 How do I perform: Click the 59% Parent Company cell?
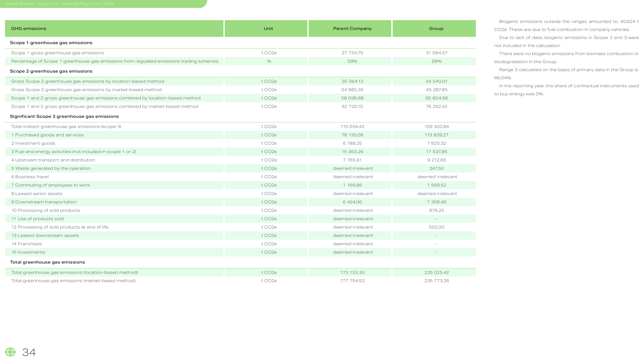point(350,61)
